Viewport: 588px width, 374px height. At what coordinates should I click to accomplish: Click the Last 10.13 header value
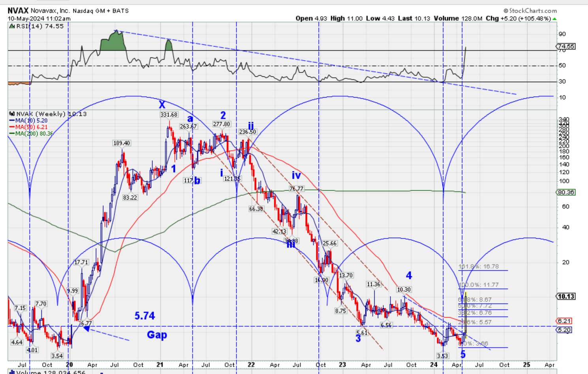pyautogui.click(x=414, y=19)
